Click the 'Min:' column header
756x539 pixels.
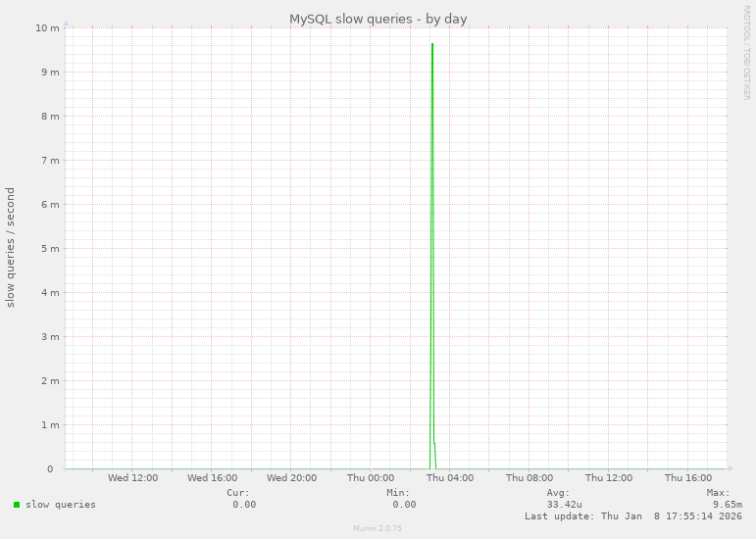click(x=398, y=493)
